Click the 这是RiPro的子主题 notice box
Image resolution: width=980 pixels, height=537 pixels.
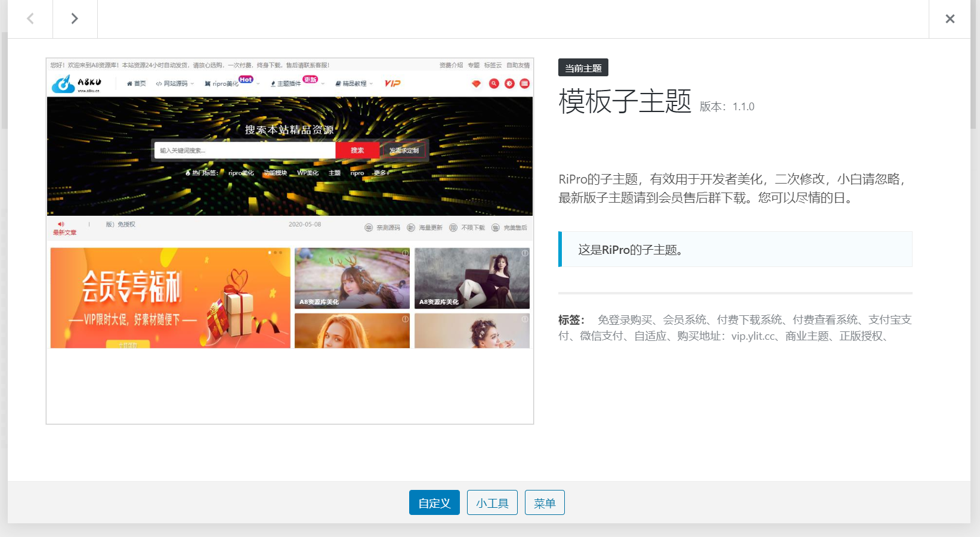coord(735,249)
